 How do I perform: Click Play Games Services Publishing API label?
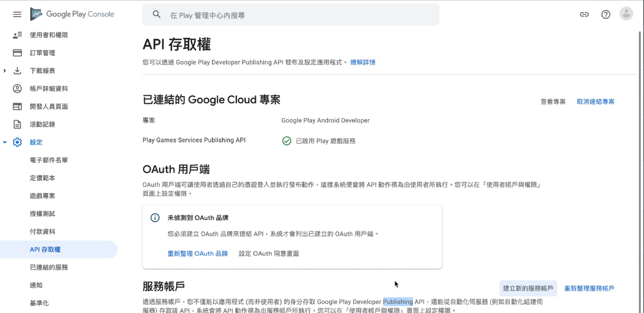pyautogui.click(x=194, y=140)
